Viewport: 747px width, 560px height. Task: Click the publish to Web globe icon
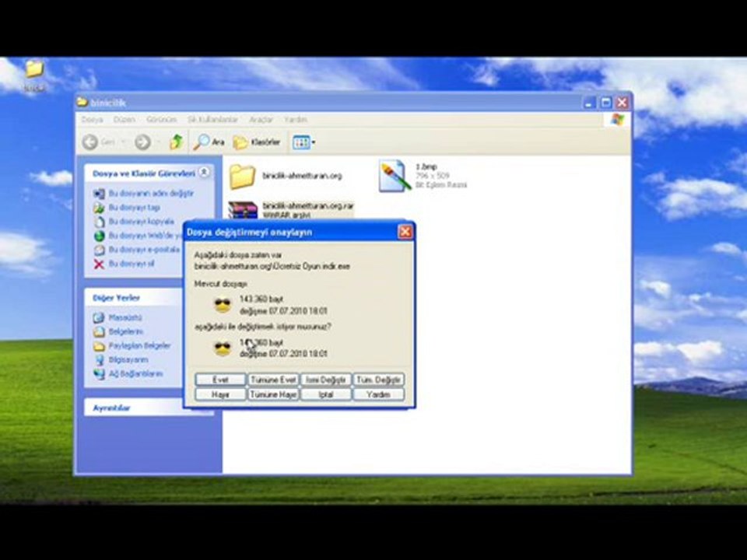click(99, 236)
